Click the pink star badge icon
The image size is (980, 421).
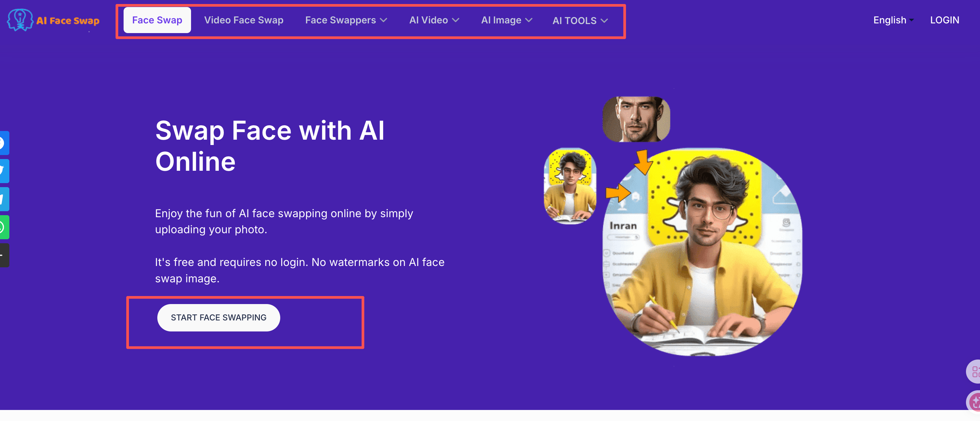tap(974, 402)
